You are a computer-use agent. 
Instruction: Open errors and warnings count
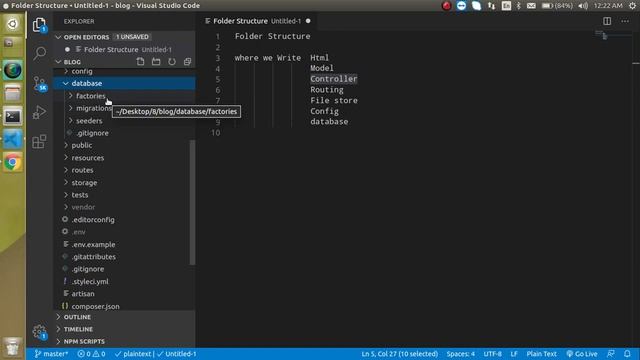tap(91, 354)
